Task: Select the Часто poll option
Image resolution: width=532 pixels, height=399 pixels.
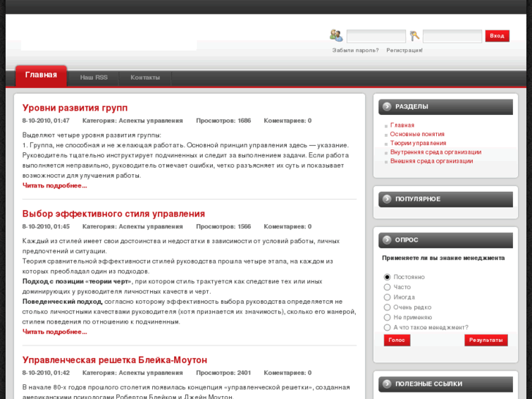Action: coord(387,287)
